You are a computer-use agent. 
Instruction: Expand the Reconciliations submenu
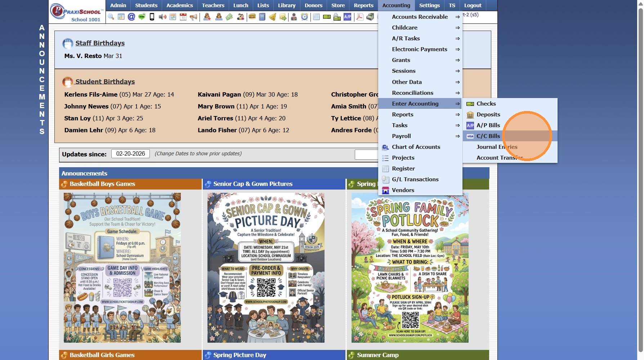tap(420, 93)
